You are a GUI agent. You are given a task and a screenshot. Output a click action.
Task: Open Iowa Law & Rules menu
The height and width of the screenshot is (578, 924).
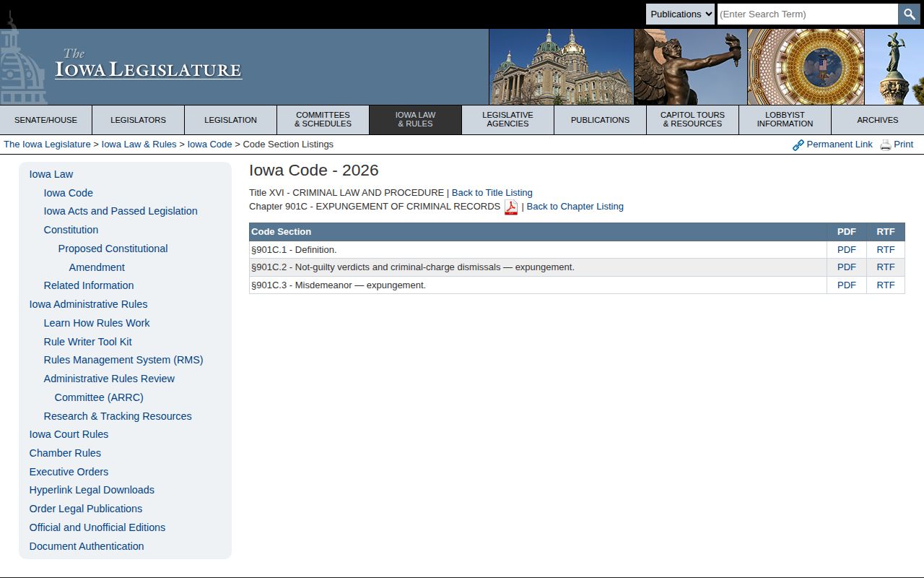[x=415, y=120]
